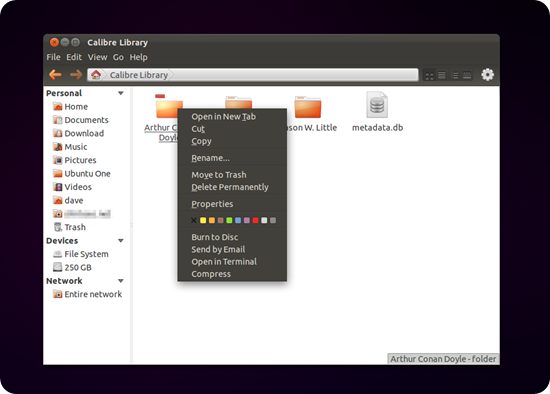Select the folder above 'son W. Little'

pos(308,107)
